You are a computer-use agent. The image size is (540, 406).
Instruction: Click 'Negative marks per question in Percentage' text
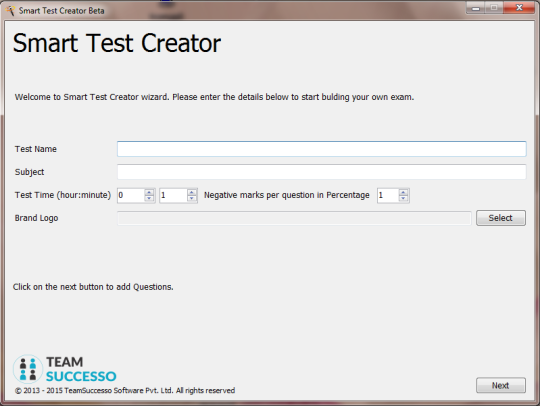[287, 195]
